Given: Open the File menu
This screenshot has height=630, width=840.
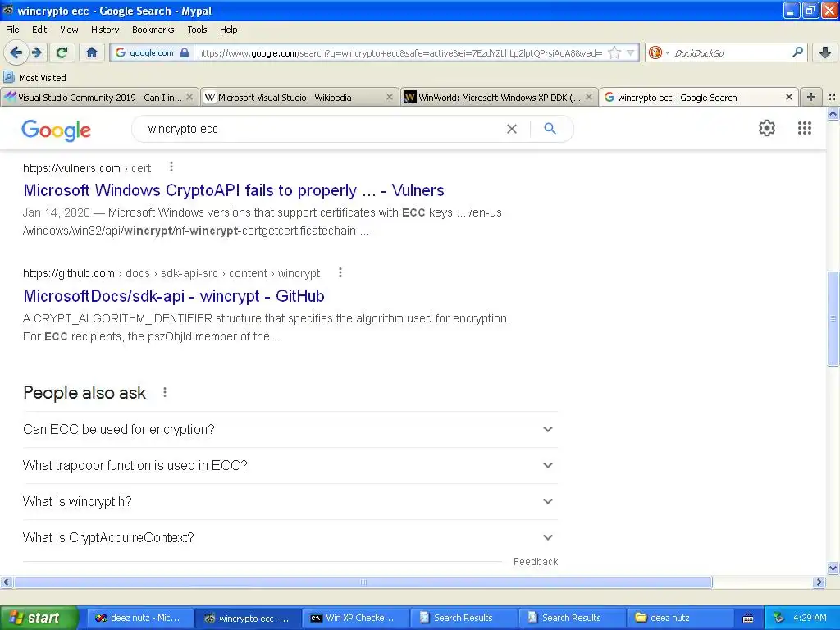Looking at the screenshot, I should (12, 30).
